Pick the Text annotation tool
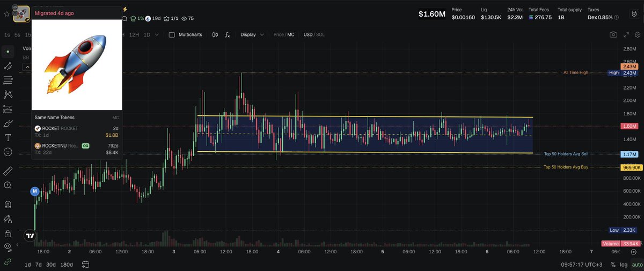644x271 pixels. (8, 138)
